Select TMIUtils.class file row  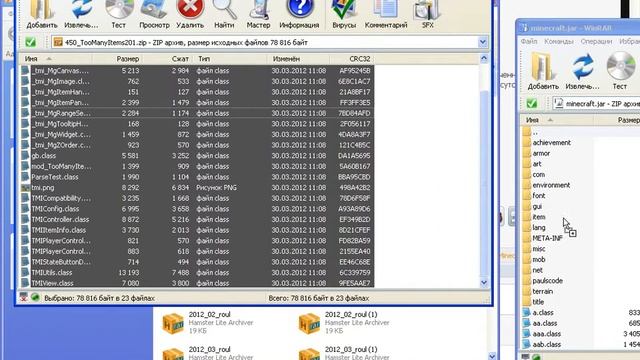coord(198,273)
